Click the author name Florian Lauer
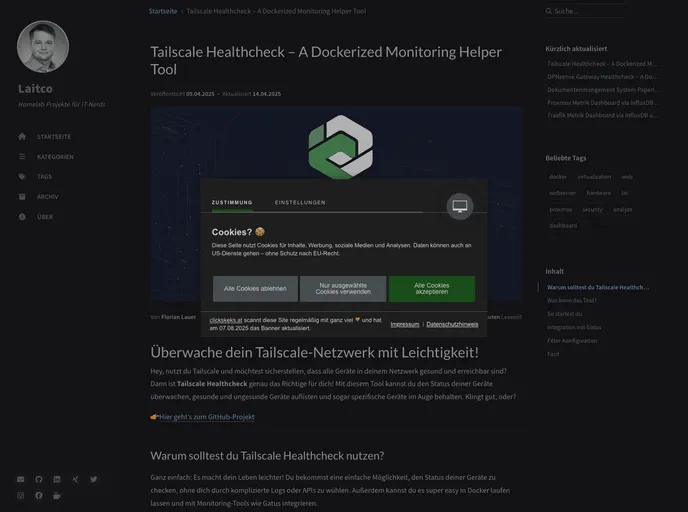 178,317
